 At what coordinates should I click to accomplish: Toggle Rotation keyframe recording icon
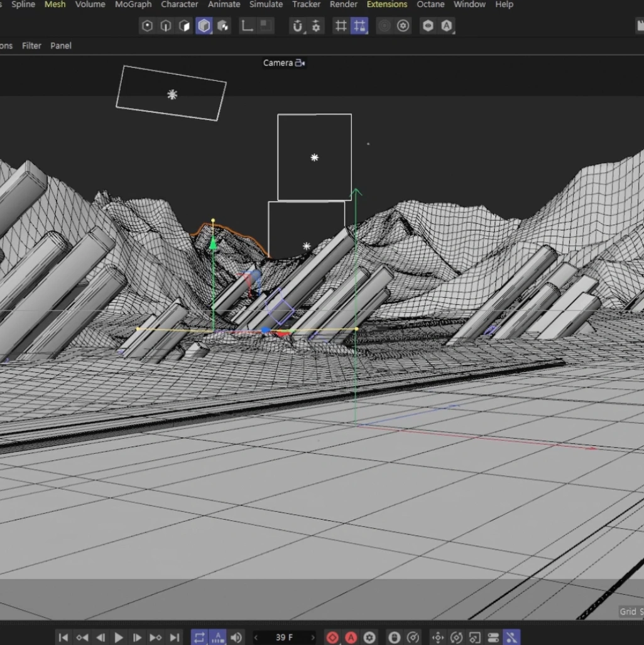click(456, 637)
